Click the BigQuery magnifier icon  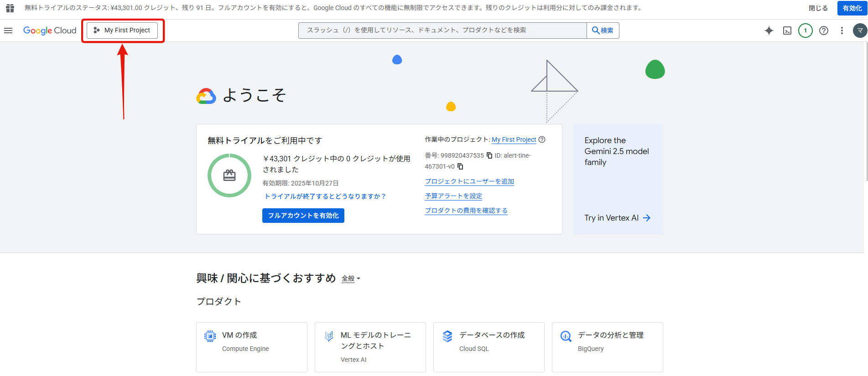point(566,336)
